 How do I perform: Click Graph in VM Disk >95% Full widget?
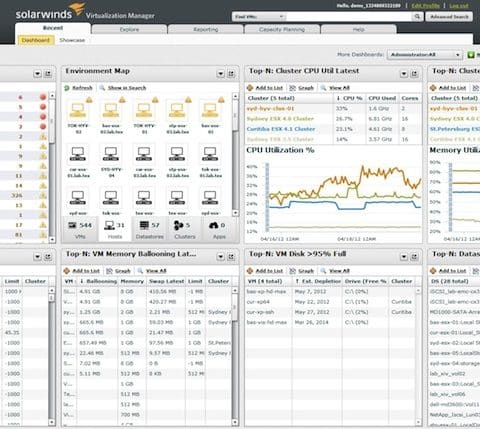click(x=302, y=271)
